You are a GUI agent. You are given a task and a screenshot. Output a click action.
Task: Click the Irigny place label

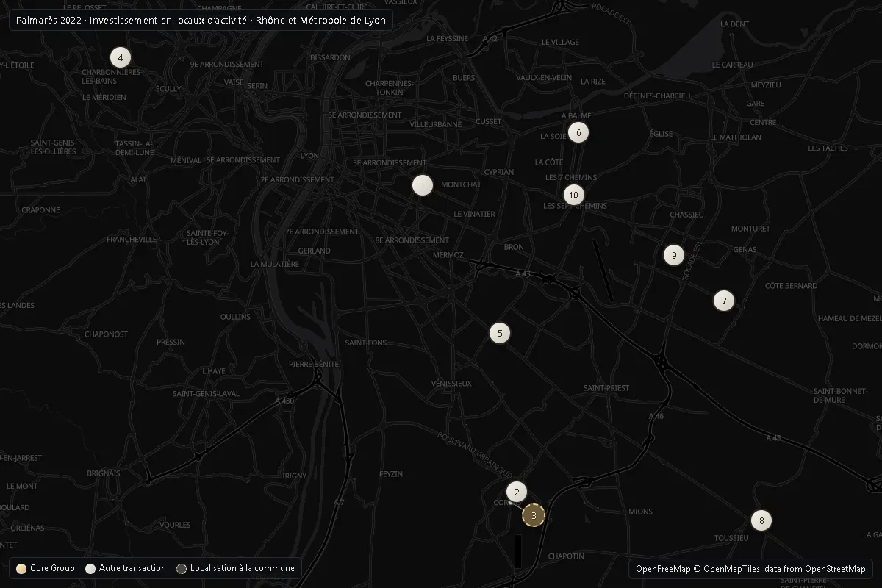[294, 476]
